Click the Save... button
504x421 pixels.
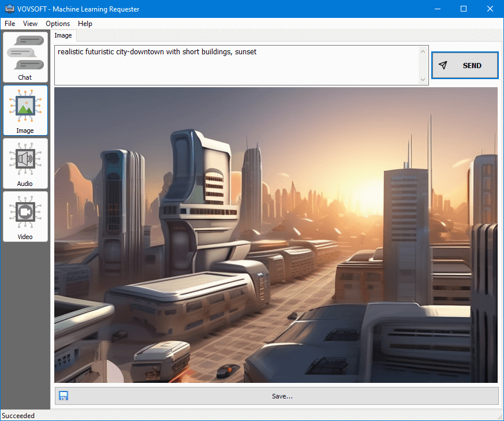pos(282,396)
